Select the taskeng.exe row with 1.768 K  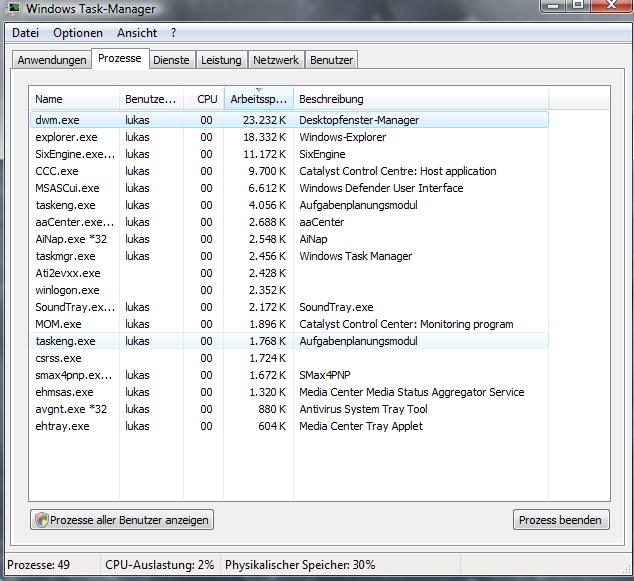pos(289,341)
